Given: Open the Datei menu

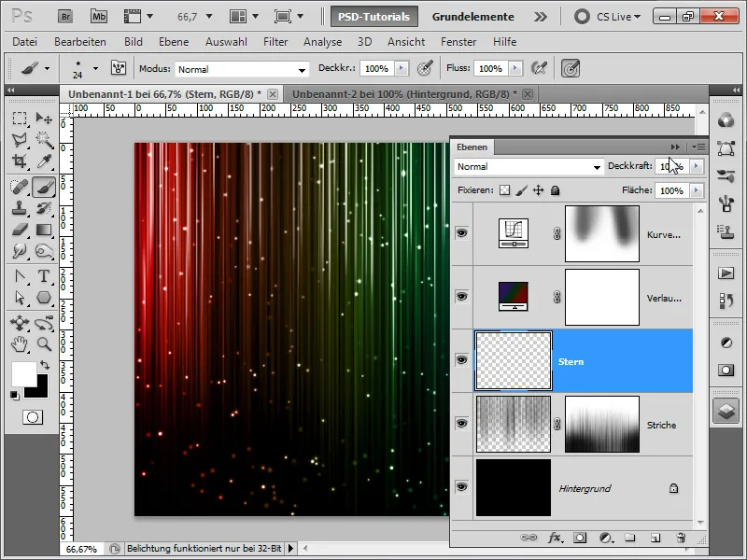Looking at the screenshot, I should click(x=25, y=42).
